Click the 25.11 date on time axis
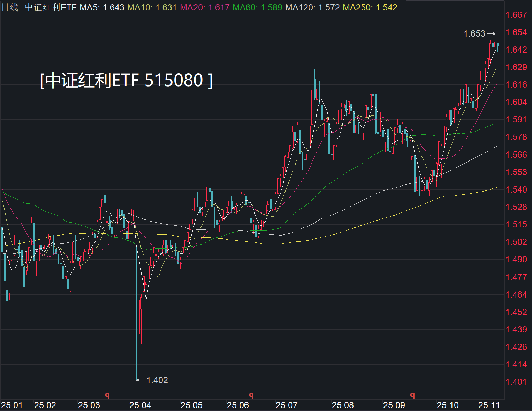The height and width of the screenshot is (411, 532). (x=489, y=405)
